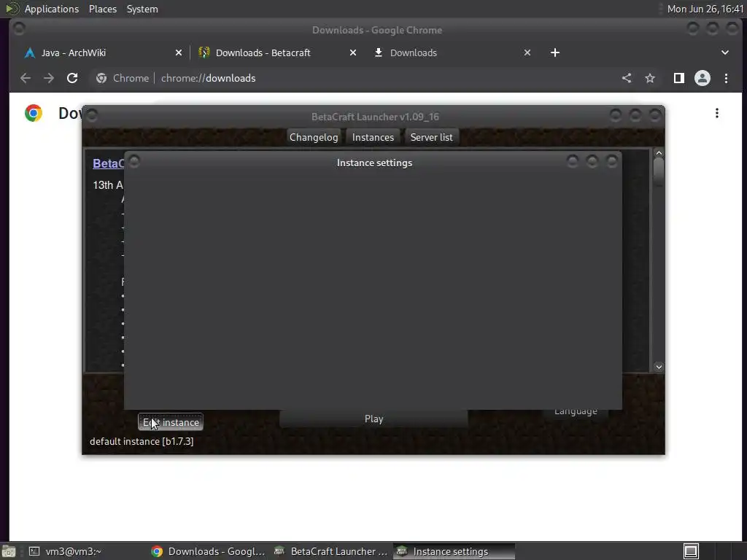
Task: Switch to Java - ArchWiki tab
Action: pyautogui.click(x=103, y=52)
